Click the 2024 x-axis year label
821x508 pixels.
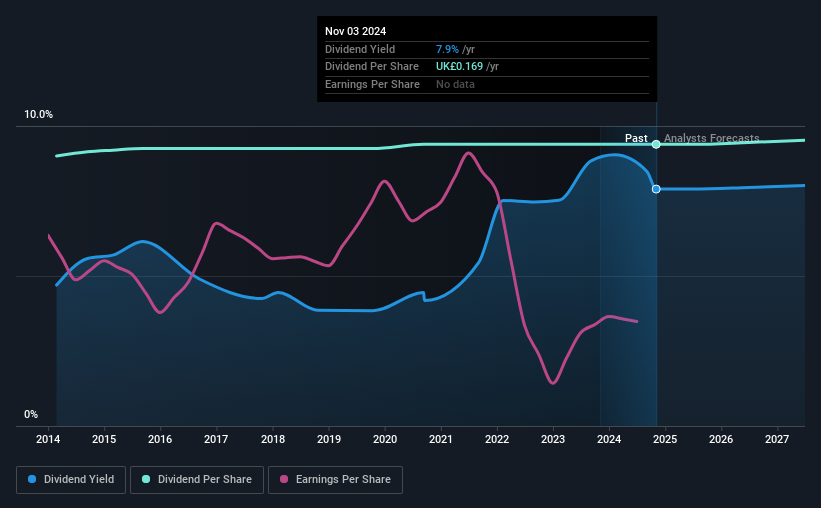coord(609,439)
